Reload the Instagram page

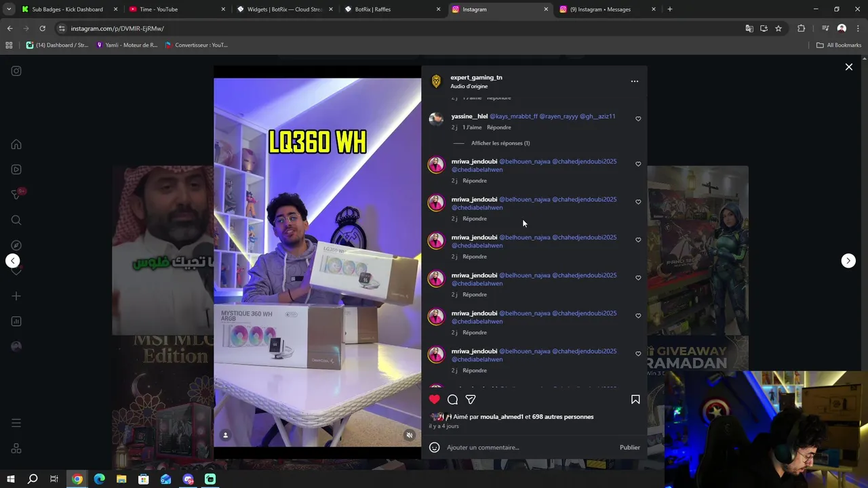pyautogui.click(x=42, y=28)
